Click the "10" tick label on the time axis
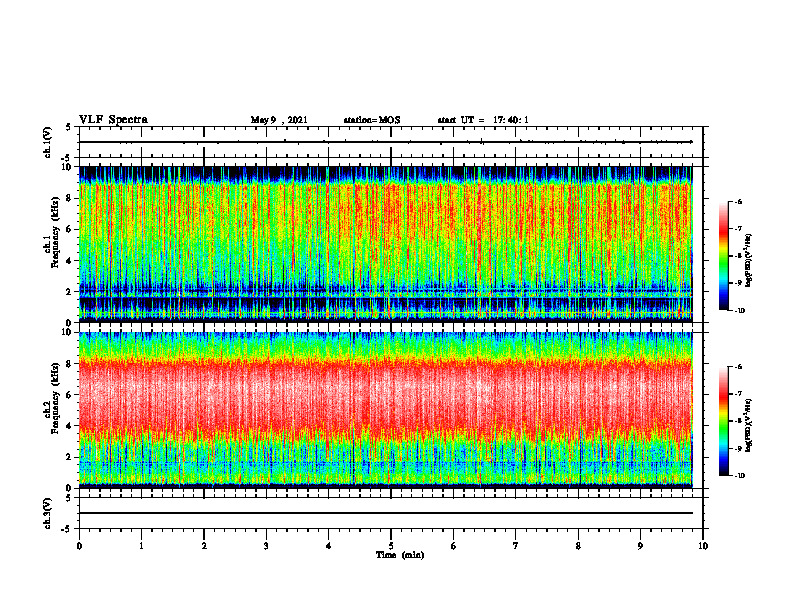The height and width of the screenshot is (612, 792). [703, 546]
